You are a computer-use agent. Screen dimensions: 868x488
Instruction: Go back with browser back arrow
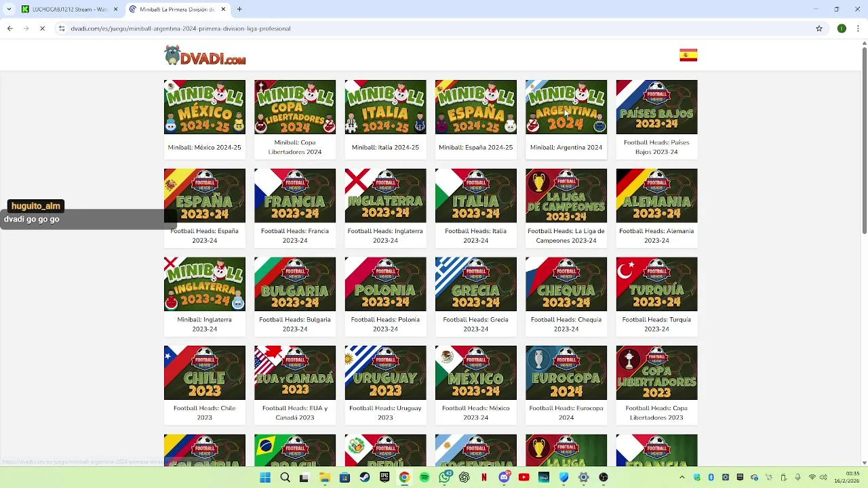tap(9, 28)
